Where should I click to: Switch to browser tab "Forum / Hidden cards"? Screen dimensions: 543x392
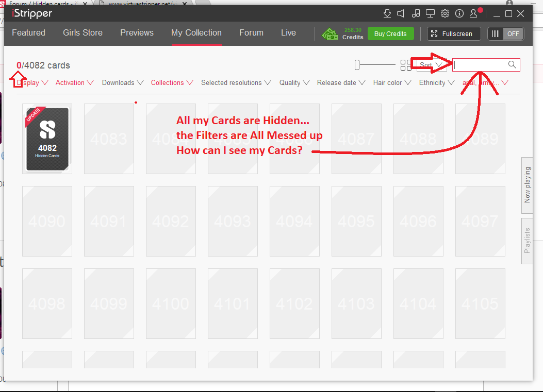[x=43, y=3]
